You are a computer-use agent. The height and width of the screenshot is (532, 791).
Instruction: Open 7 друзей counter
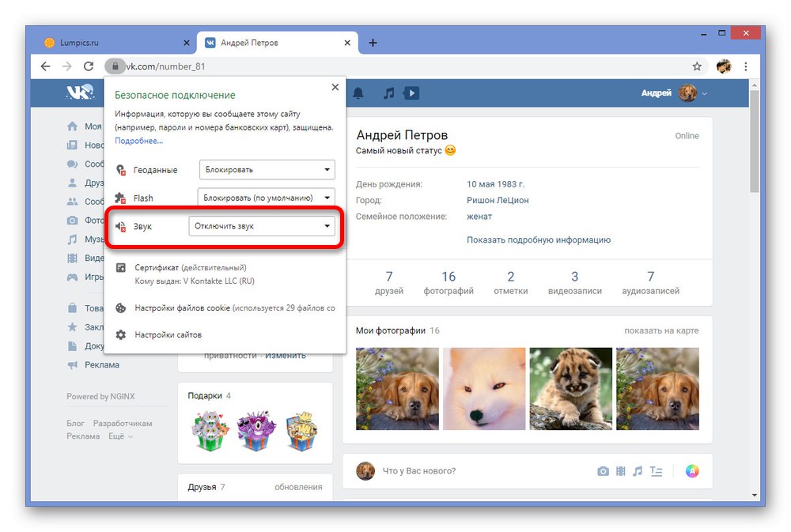click(389, 282)
